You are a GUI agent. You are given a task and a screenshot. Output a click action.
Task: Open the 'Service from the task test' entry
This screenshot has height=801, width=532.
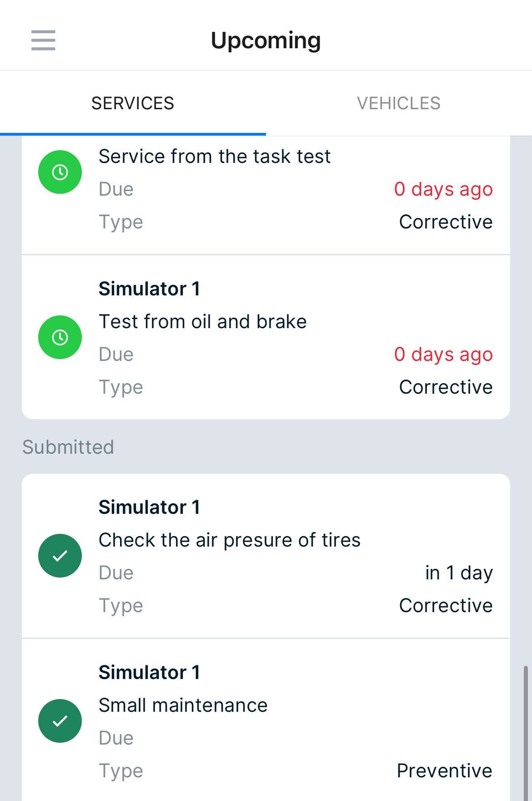click(266, 191)
